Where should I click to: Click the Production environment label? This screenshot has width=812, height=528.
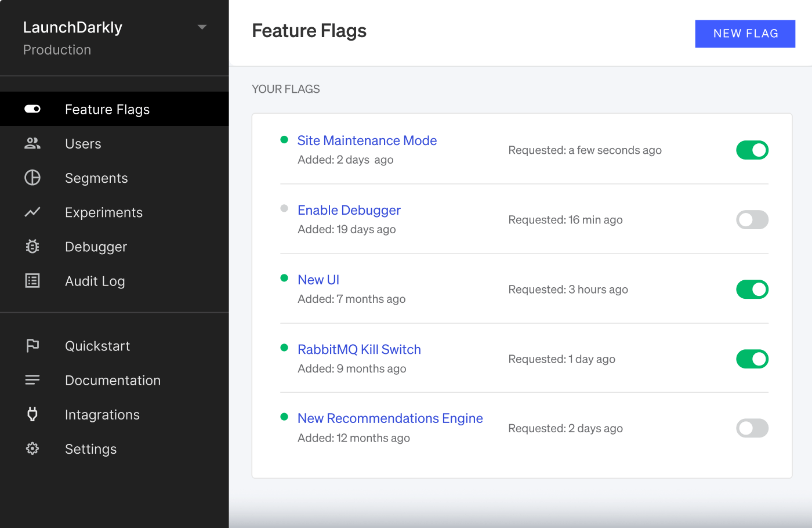[57, 50]
